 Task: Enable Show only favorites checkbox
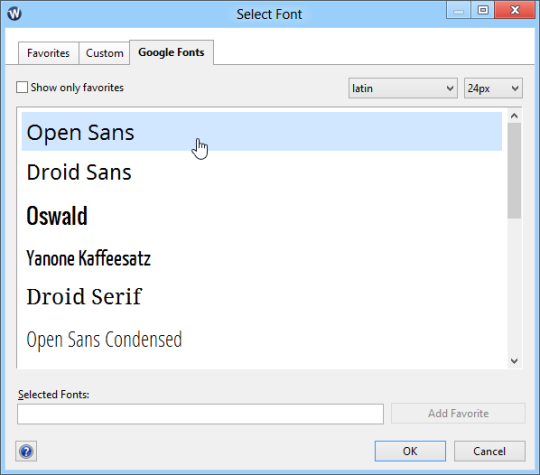(22, 87)
